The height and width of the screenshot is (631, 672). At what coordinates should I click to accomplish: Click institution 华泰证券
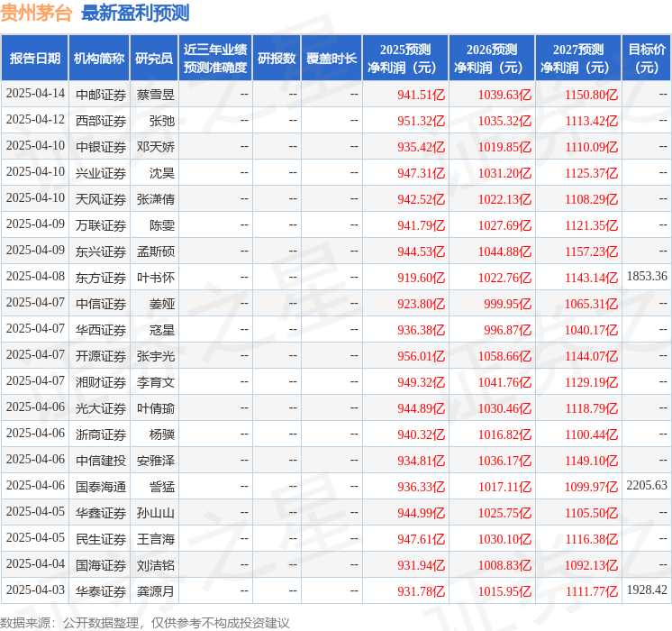(101, 591)
